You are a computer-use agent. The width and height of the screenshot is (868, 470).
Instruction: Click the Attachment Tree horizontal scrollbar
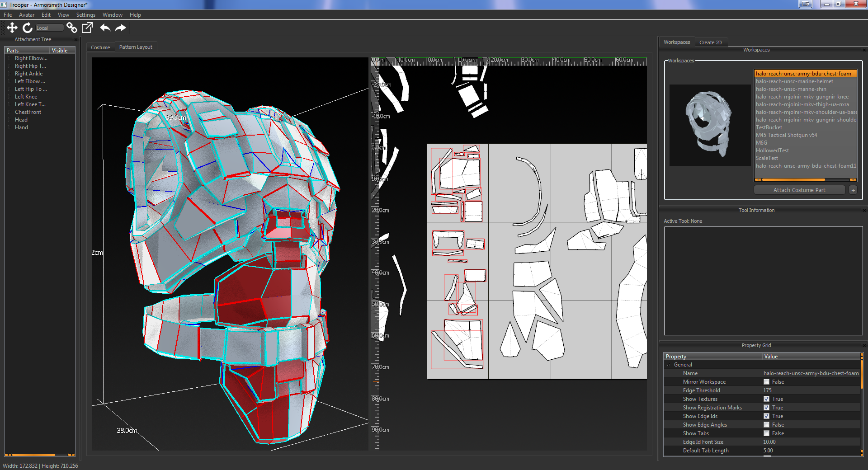point(34,455)
